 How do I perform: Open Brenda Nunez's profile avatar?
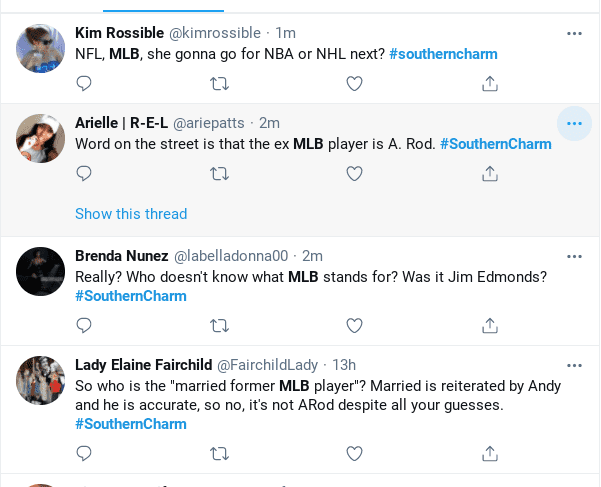[41, 270]
